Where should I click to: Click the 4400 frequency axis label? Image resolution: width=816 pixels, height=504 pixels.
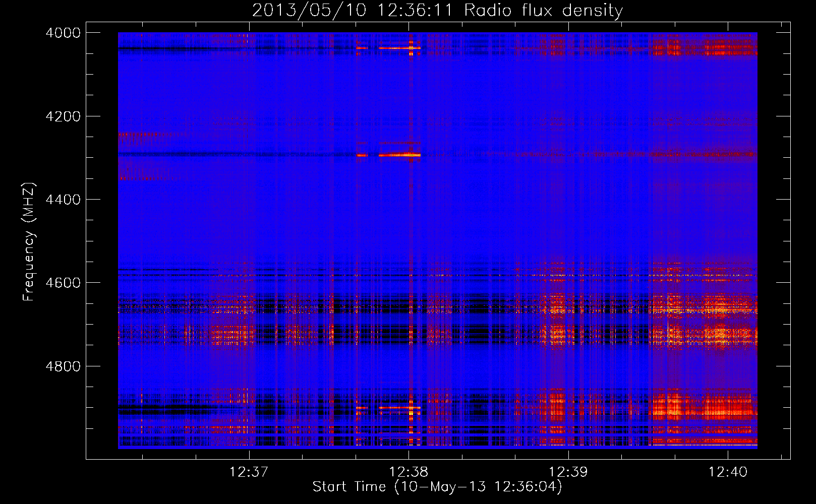tap(63, 200)
